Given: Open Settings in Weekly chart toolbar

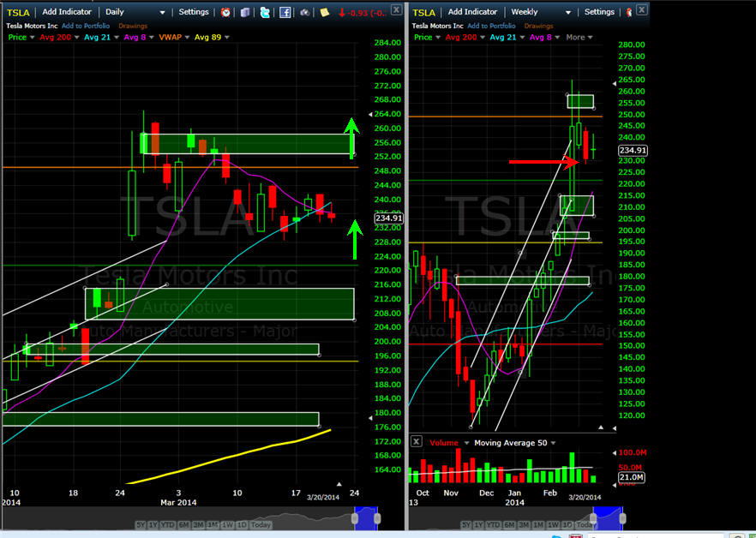Looking at the screenshot, I should click(599, 12).
